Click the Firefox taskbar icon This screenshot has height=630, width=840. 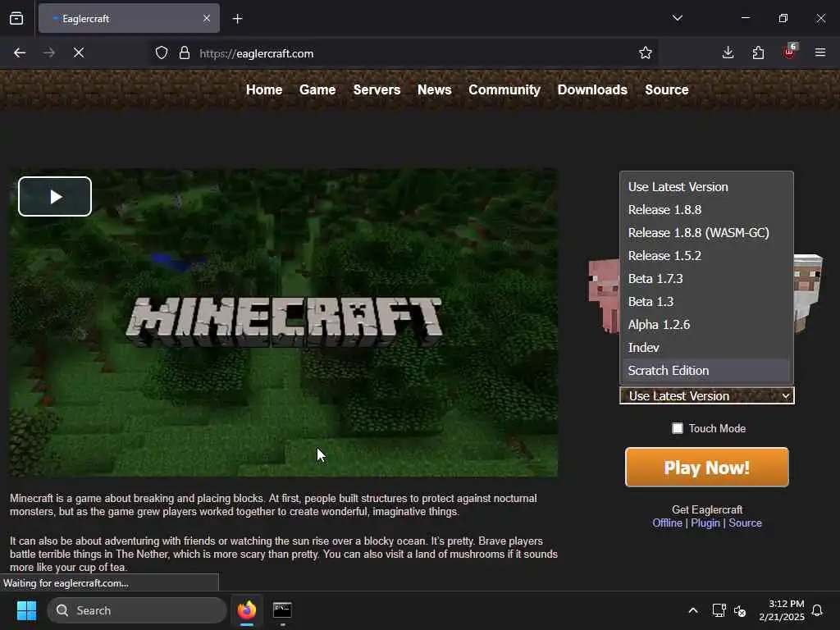[247, 610]
